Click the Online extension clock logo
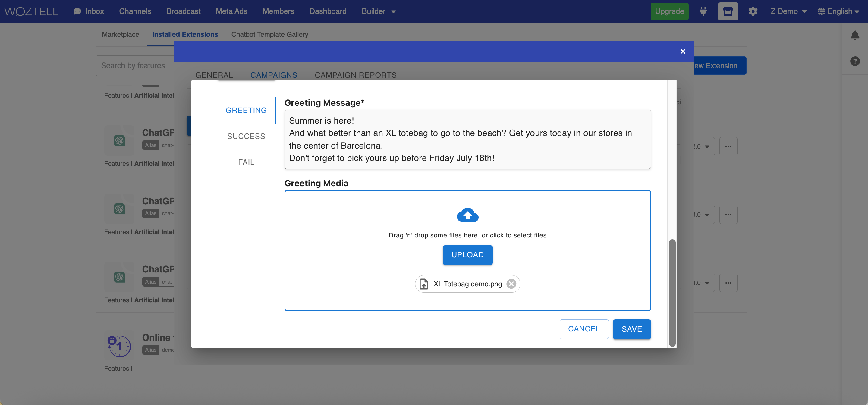868x405 pixels. [119, 346]
